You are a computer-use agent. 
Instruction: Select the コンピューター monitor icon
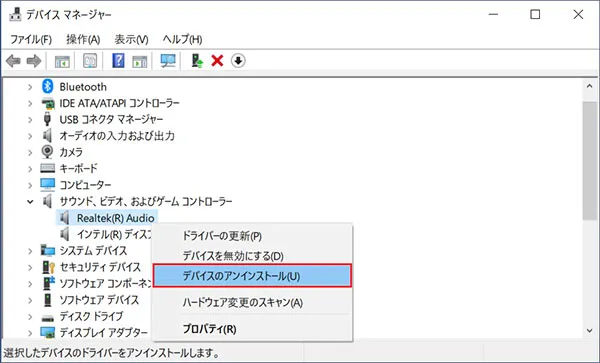[48, 185]
